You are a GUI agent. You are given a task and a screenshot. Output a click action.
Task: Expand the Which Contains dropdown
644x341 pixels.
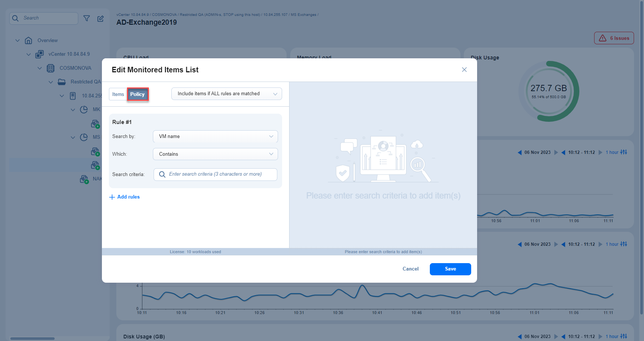[x=215, y=154]
